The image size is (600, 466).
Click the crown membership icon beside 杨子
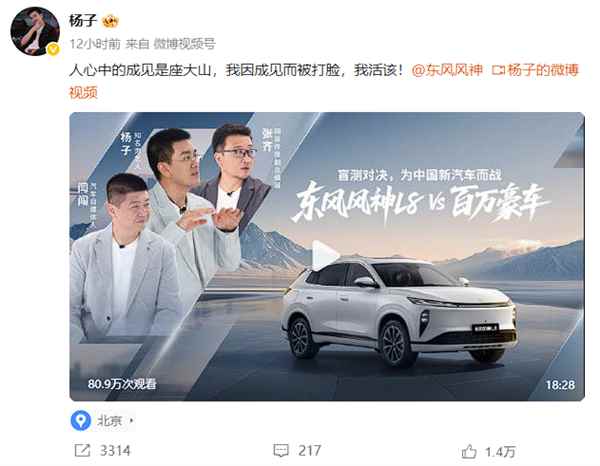110,21
